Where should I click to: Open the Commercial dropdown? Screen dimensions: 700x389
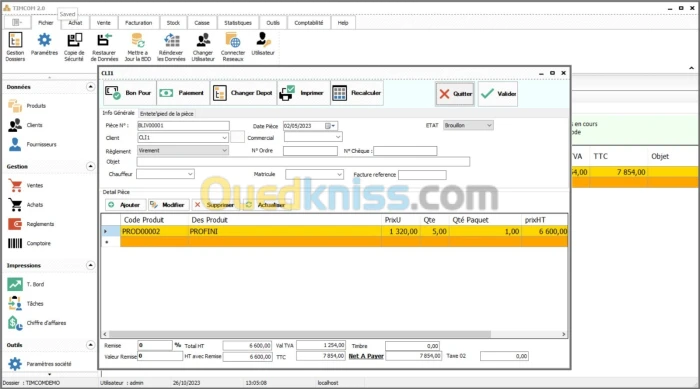point(338,137)
